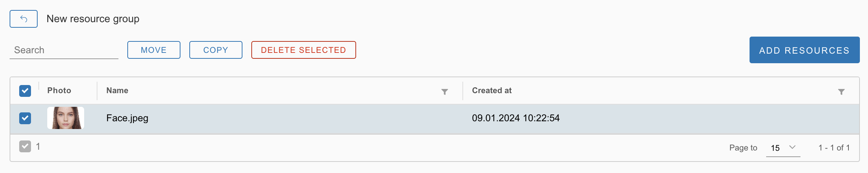The image size is (868, 173).
Task: Click the COPY button
Action: click(216, 50)
